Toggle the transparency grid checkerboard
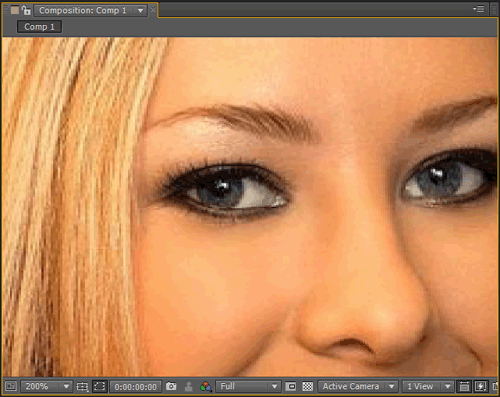Image resolution: width=500 pixels, height=397 pixels. click(x=307, y=386)
